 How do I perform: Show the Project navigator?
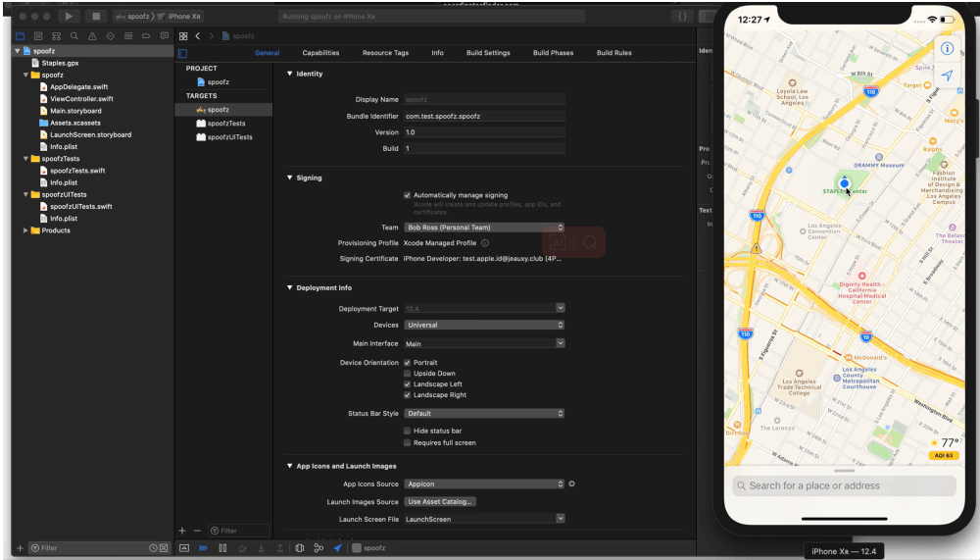click(20, 36)
